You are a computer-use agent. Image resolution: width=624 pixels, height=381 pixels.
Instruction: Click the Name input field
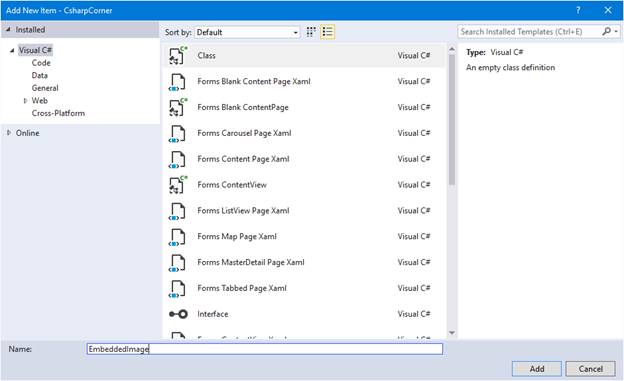coord(265,349)
